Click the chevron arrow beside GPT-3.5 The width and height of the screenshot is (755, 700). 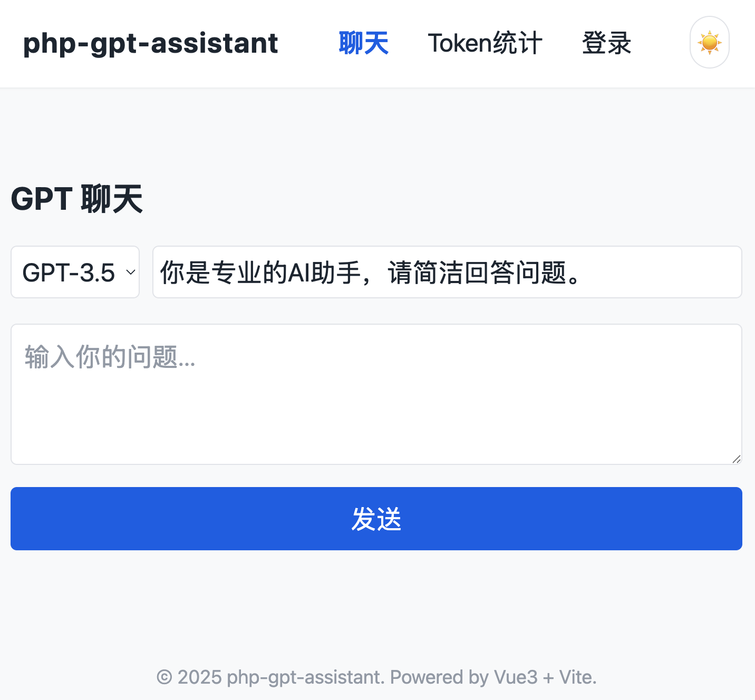(131, 273)
